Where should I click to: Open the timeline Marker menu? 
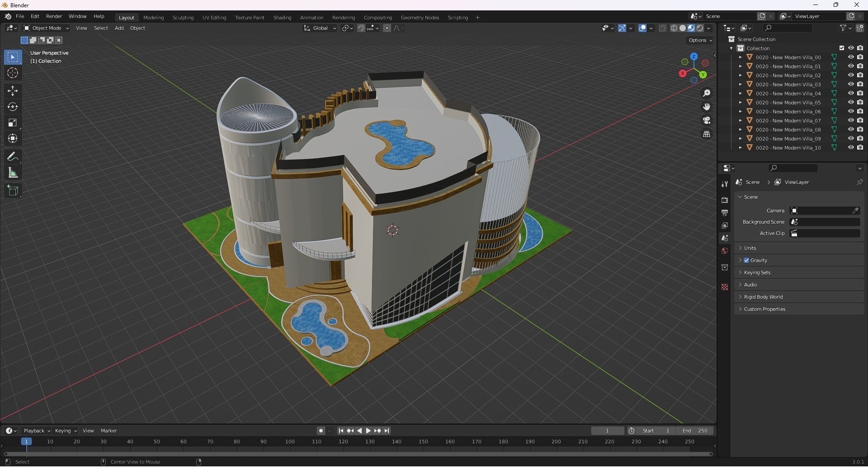108,431
